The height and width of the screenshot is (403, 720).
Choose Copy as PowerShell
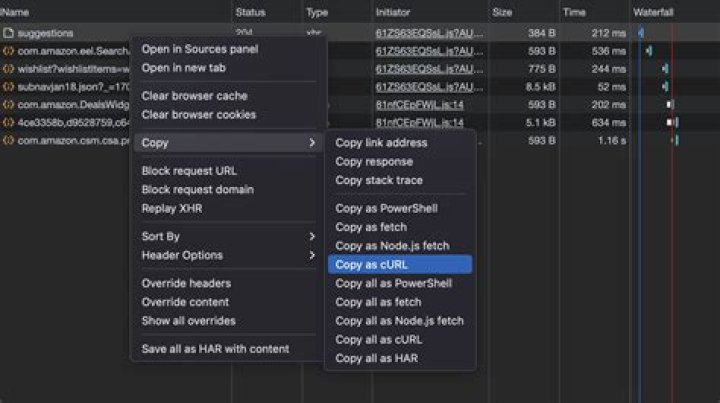tap(386, 208)
